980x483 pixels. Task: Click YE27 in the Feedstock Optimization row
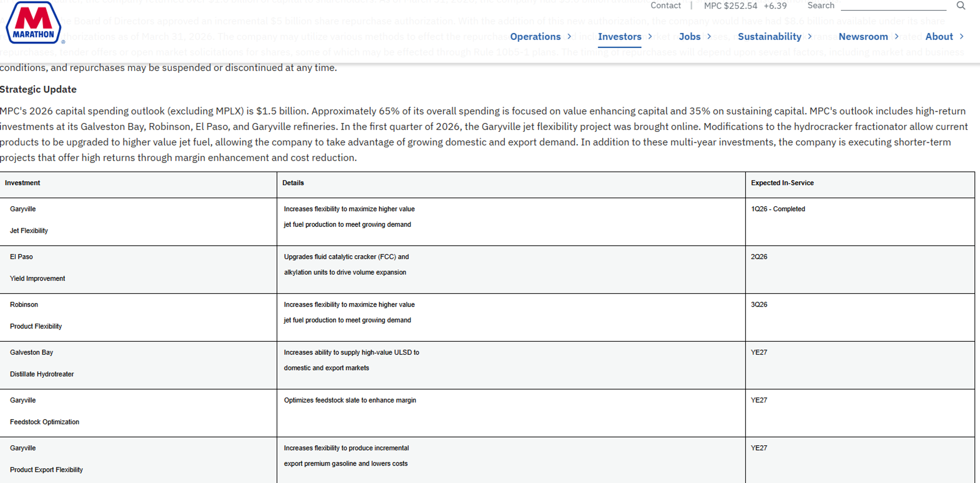tap(759, 401)
